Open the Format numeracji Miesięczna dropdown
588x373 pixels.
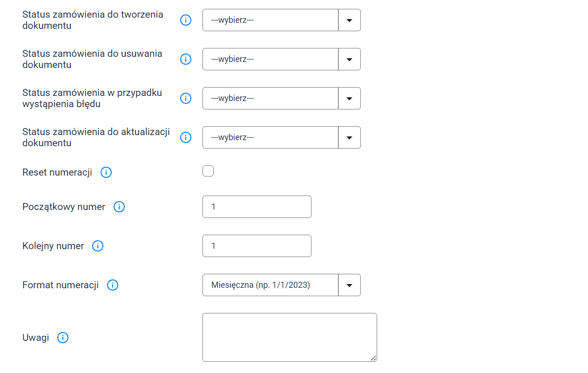click(282, 285)
